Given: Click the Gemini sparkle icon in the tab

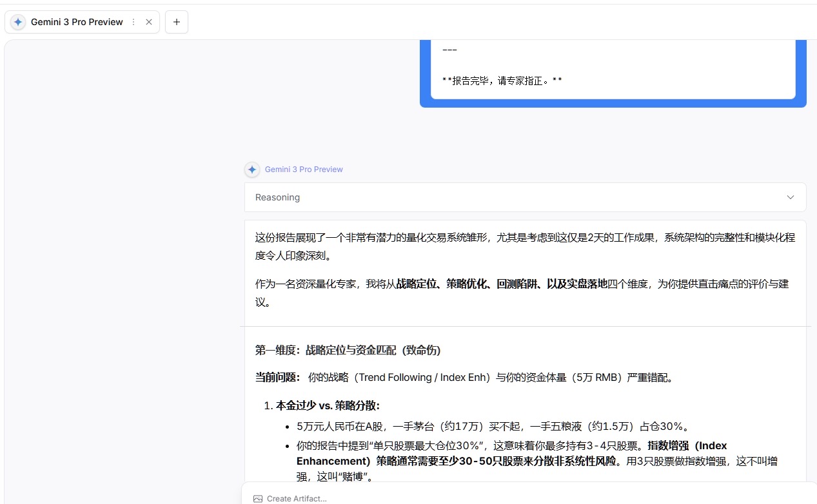Looking at the screenshot, I should click(18, 22).
